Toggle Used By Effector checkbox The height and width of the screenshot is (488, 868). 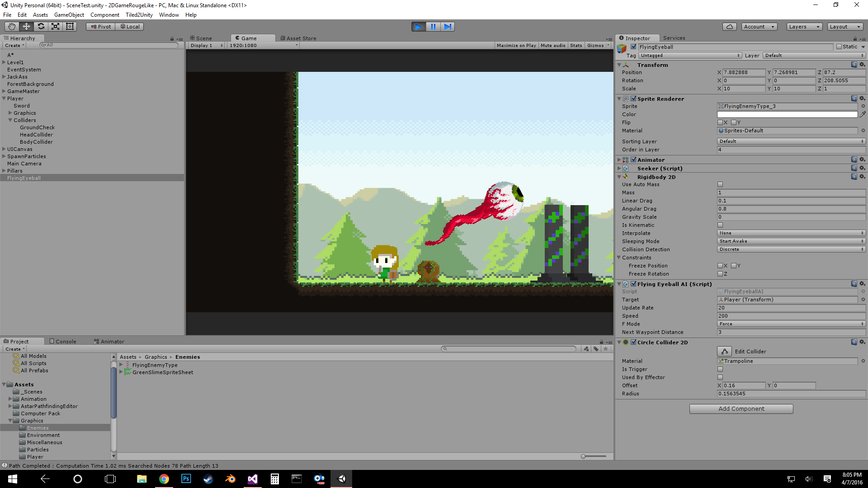(x=720, y=377)
